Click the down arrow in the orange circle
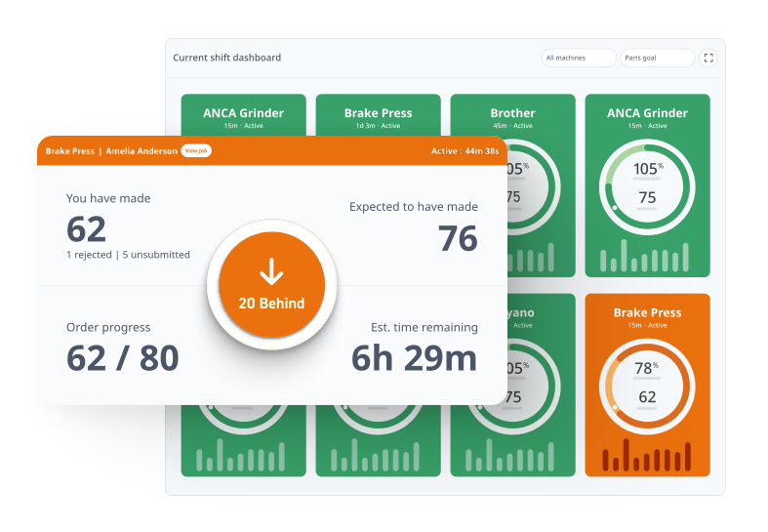The image size is (768, 532). (x=271, y=273)
